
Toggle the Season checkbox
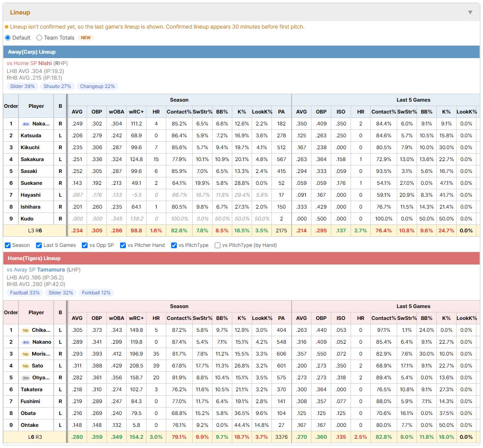[8, 245]
